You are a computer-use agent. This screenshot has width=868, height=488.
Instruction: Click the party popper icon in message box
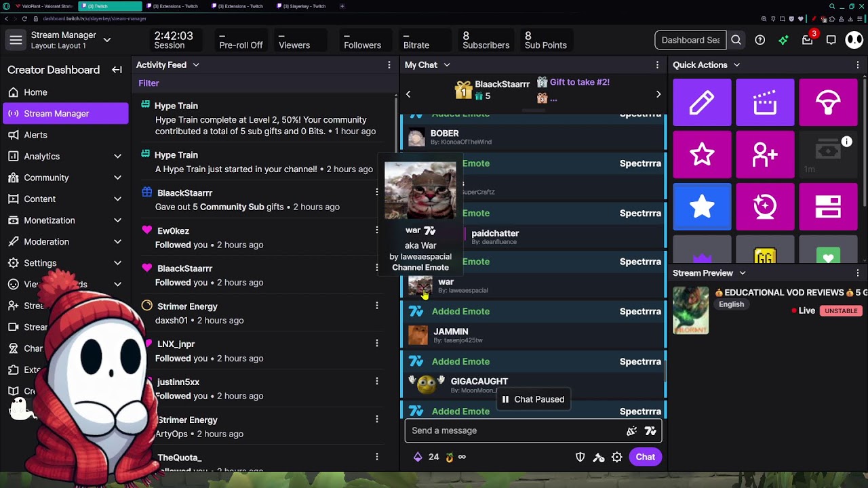(632, 430)
